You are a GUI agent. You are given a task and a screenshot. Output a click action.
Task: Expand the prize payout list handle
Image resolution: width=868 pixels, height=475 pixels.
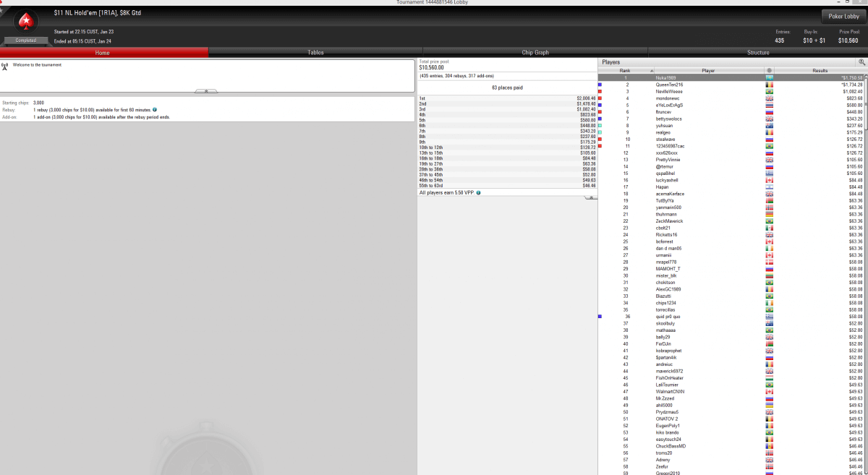[590, 197]
